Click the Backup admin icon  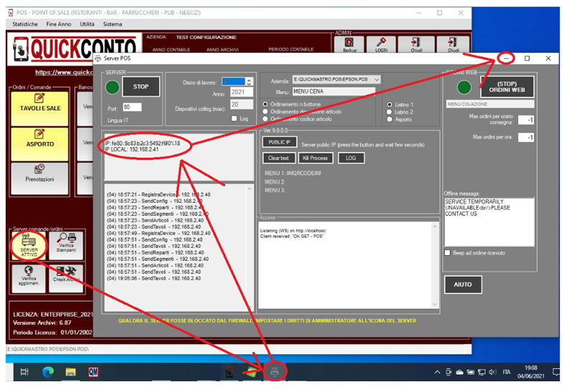[349, 44]
